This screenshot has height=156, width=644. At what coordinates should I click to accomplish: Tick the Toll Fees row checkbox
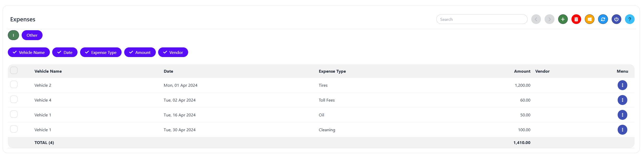pos(14,99)
